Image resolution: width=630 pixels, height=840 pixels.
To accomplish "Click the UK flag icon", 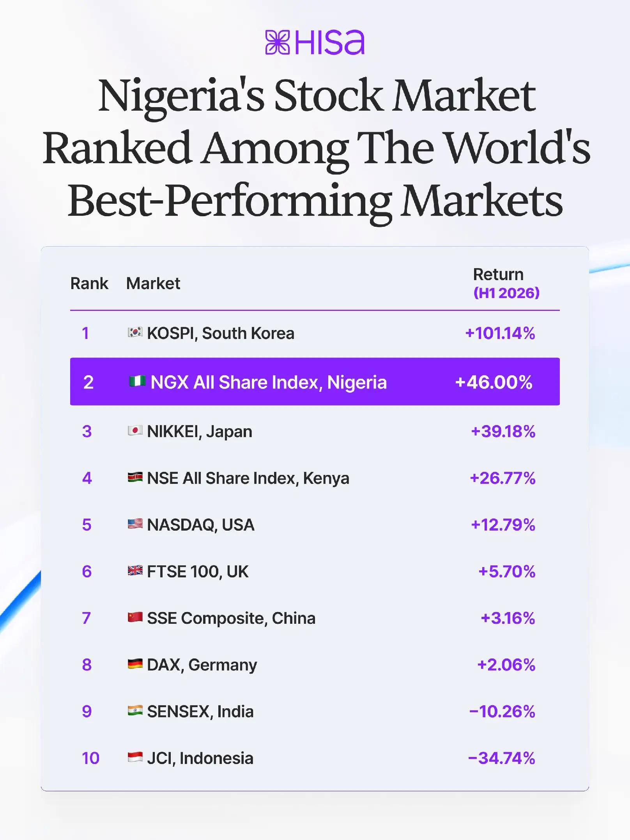I will click(x=135, y=571).
